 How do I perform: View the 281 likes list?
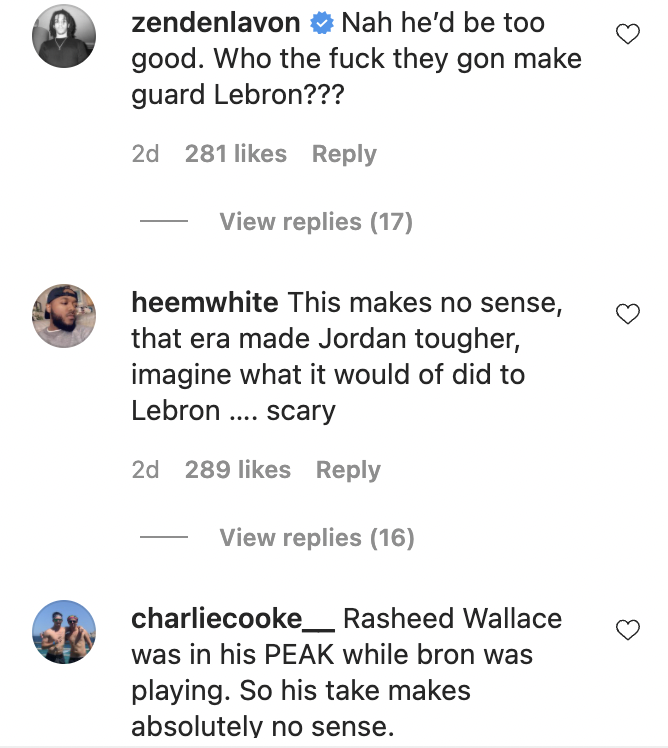[x=236, y=154]
